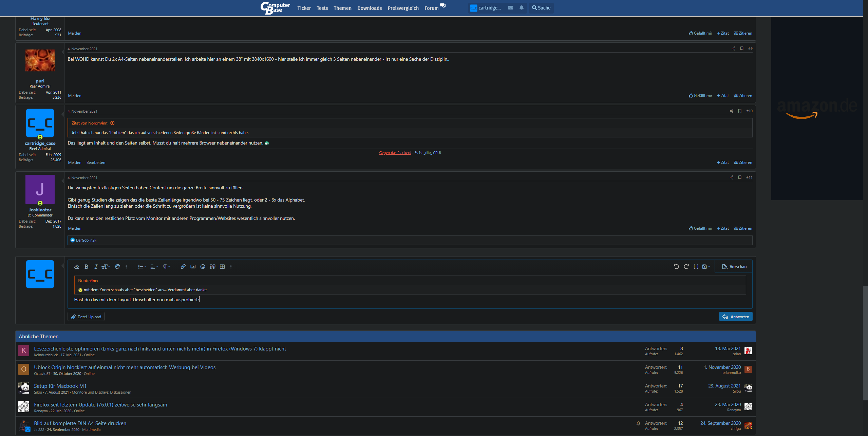Insert a link via chain icon
Image resolution: width=868 pixels, height=436 pixels.
coord(183,267)
